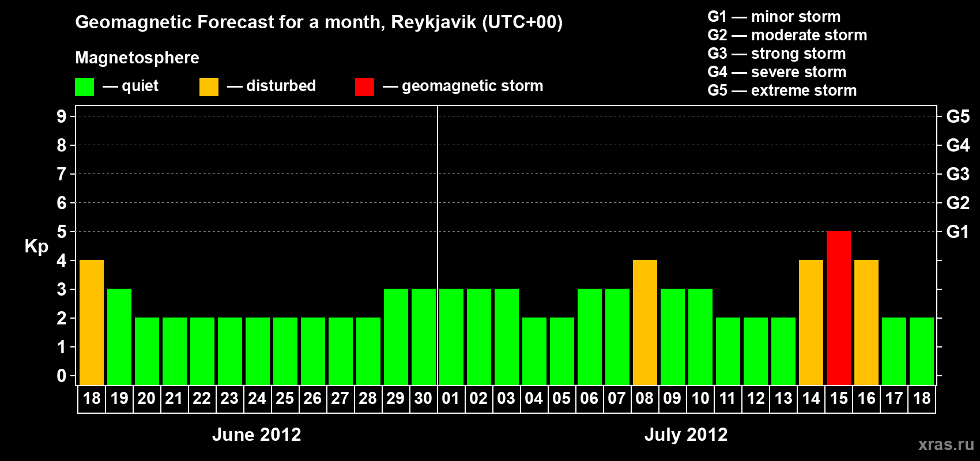Click the G2 label on right axis
The image size is (980, 461).
tap(958, 203)
